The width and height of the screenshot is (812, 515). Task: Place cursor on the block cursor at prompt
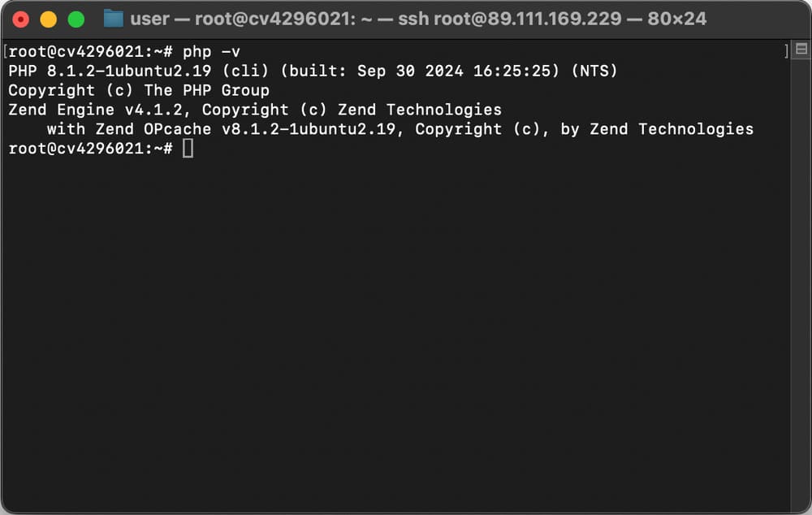188,148
